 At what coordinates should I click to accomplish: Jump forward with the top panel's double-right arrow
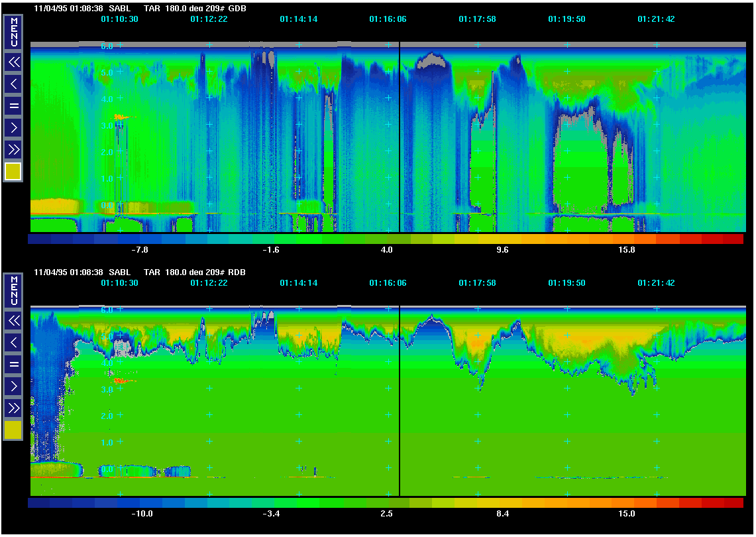13,149
